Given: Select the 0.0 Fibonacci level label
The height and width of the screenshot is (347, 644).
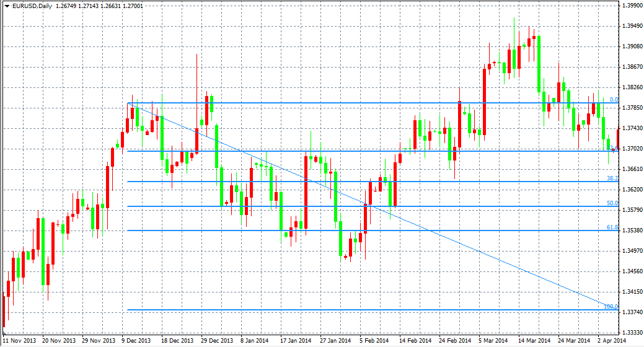Looking at the screenshot, I should pyautogui.click(x=614, y=99).
